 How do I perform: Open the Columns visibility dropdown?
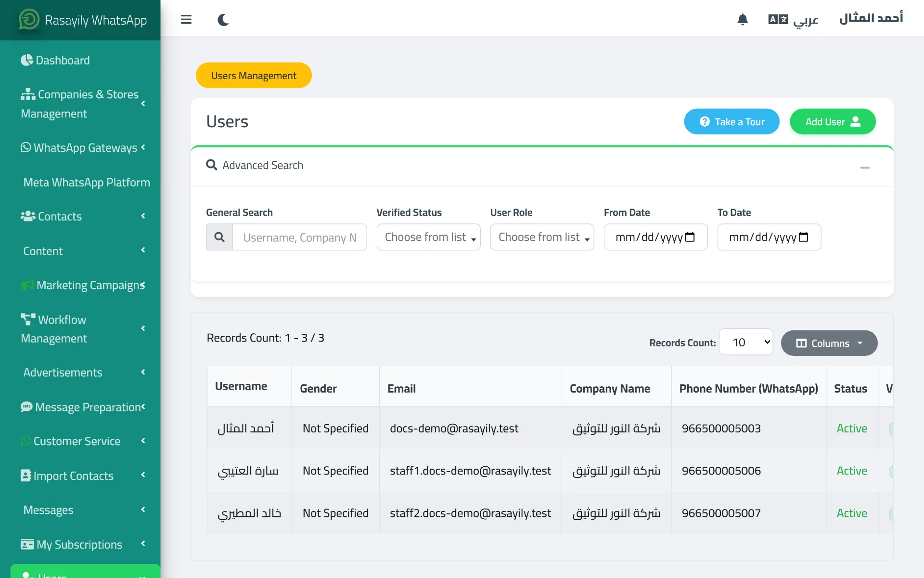click(829, 343)
